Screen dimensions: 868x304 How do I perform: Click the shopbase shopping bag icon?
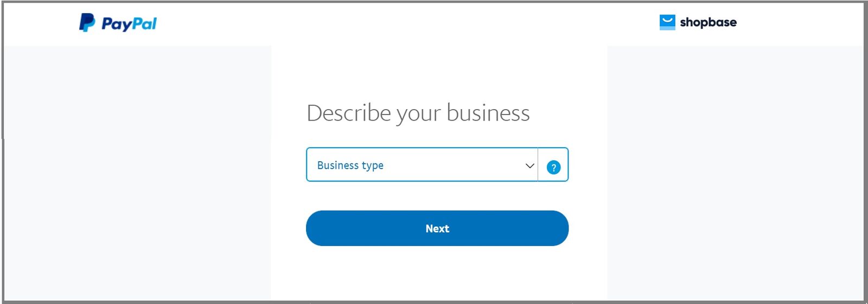tap(667, 22)
